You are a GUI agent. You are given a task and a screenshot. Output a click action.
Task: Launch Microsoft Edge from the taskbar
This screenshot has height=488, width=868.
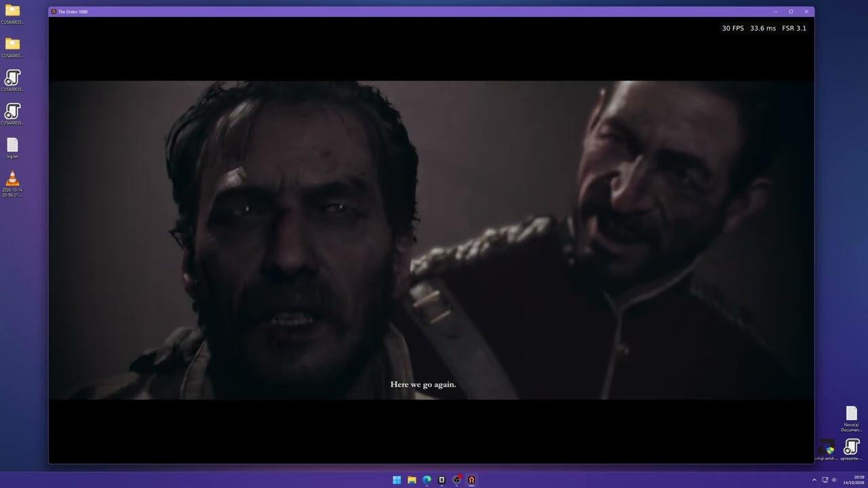pos(427,480)
